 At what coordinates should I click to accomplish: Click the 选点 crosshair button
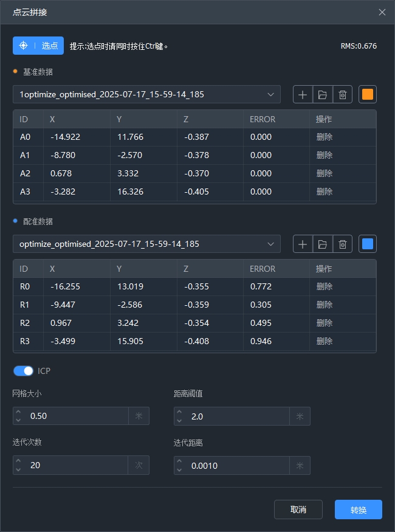coord(38,46)
